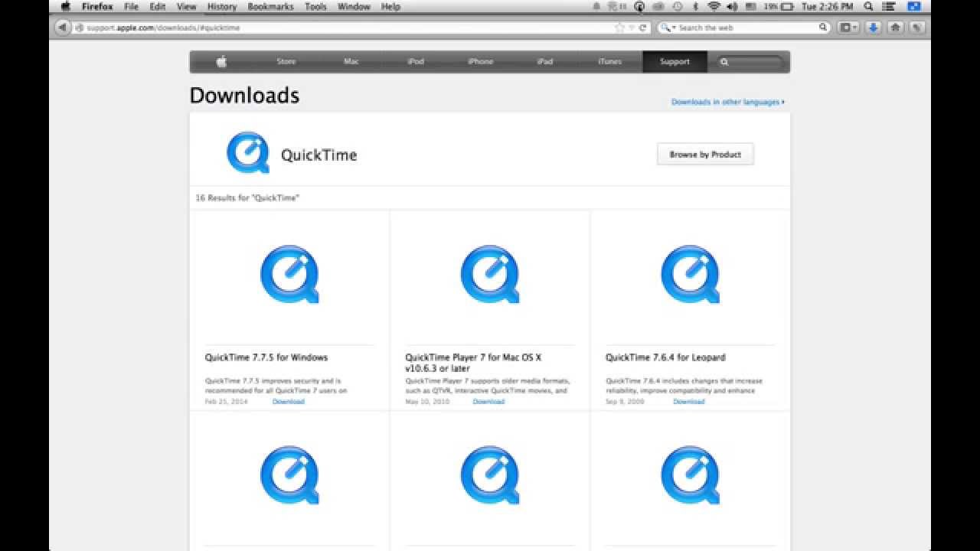This screenshot has height=551, width=980.
Task: Open the Edit menu
Action: tap(158, 6)
